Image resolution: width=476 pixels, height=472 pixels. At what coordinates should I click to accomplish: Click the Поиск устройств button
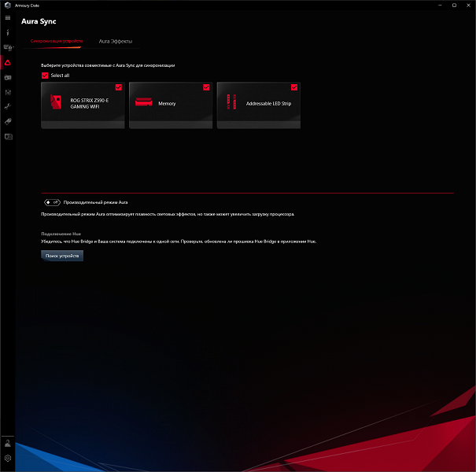pyautogui.click(x=62, y=256)
